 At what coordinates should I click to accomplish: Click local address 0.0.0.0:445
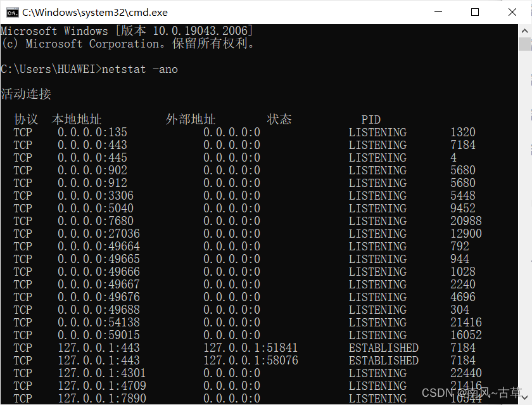click(x=92, y=158)
